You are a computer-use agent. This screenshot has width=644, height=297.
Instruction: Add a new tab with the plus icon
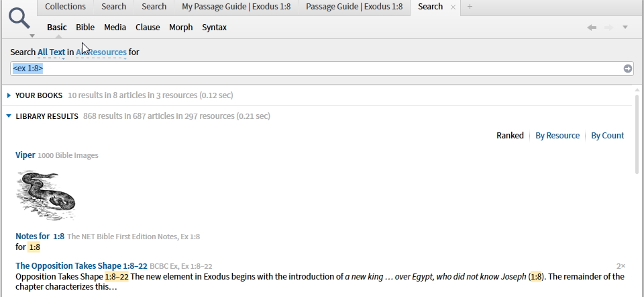(470, 7)
